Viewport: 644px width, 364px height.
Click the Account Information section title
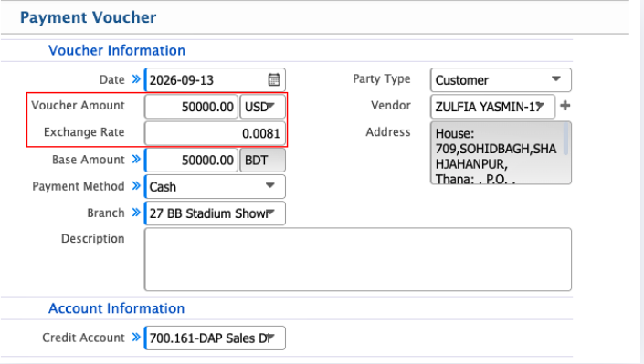tap(117, 308)
